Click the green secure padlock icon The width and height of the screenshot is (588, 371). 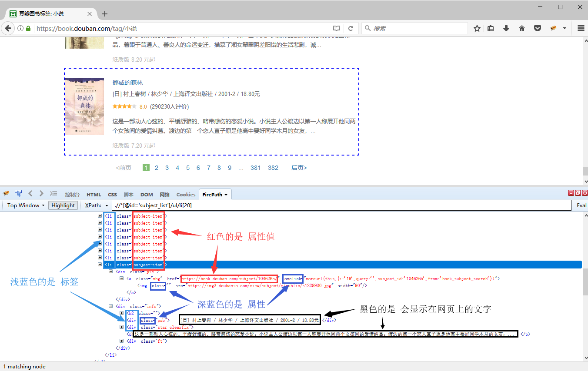click(x=29, y=28)
